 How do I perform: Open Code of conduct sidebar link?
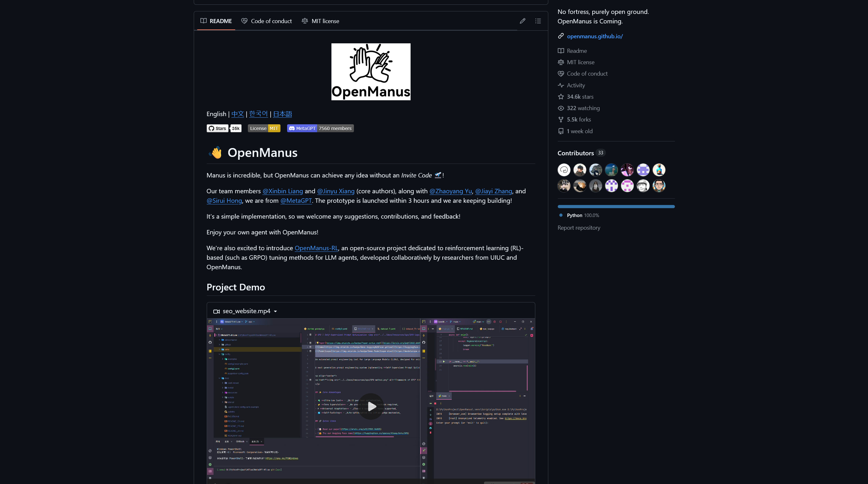(587, 74)
